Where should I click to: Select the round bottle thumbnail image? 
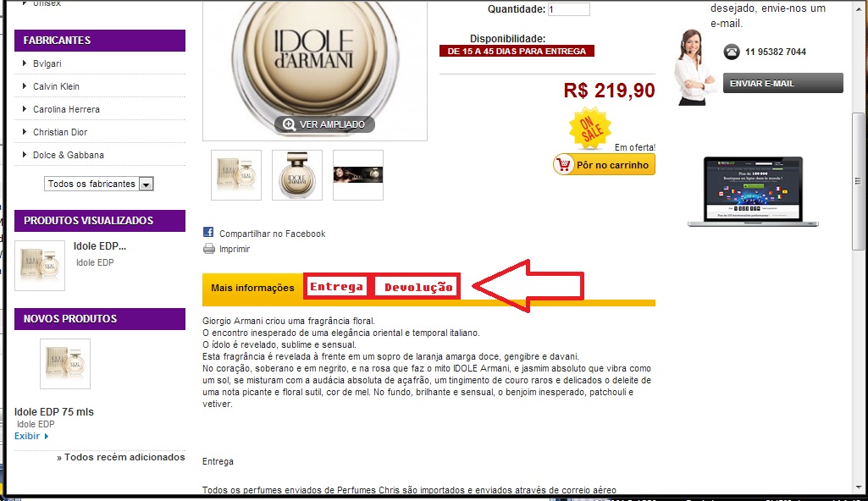point(297,174)
